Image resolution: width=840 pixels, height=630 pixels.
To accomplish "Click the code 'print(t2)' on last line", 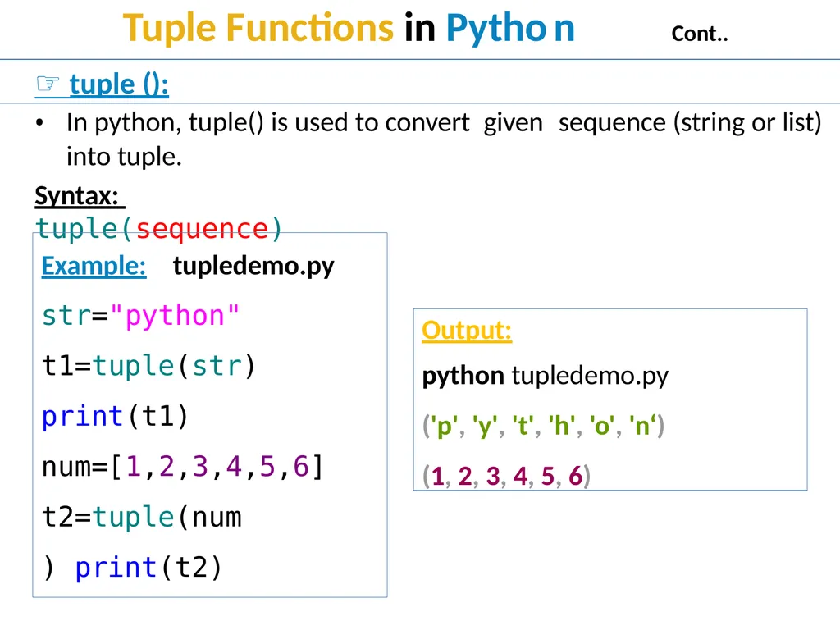I will tap(148, 568).
